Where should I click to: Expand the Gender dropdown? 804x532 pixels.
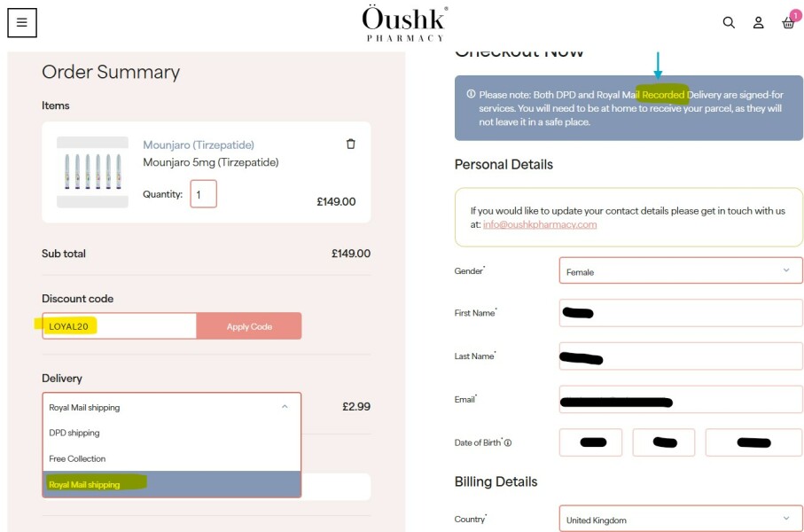[x=680, y=271]
